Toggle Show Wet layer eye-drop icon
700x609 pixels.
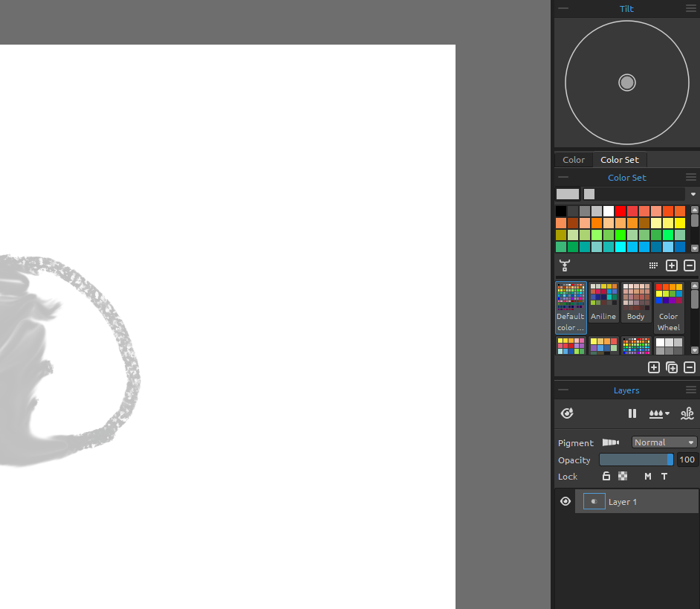coord(567,413)
